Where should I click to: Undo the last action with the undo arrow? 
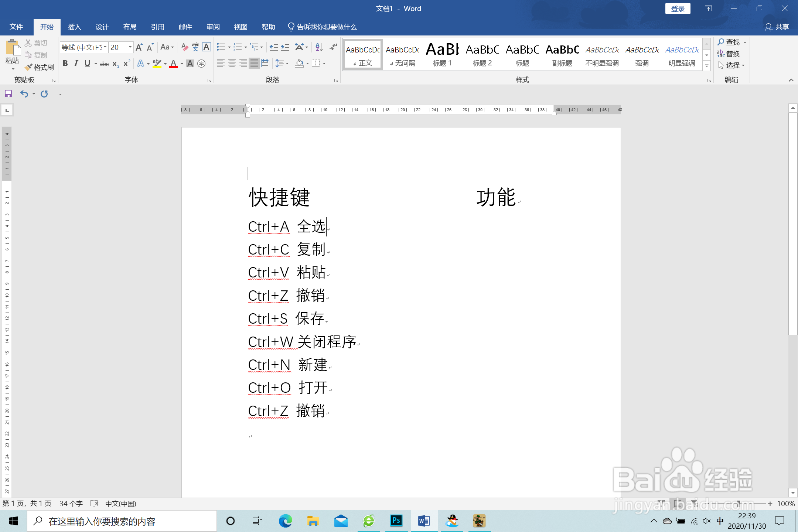coord(24,94)
